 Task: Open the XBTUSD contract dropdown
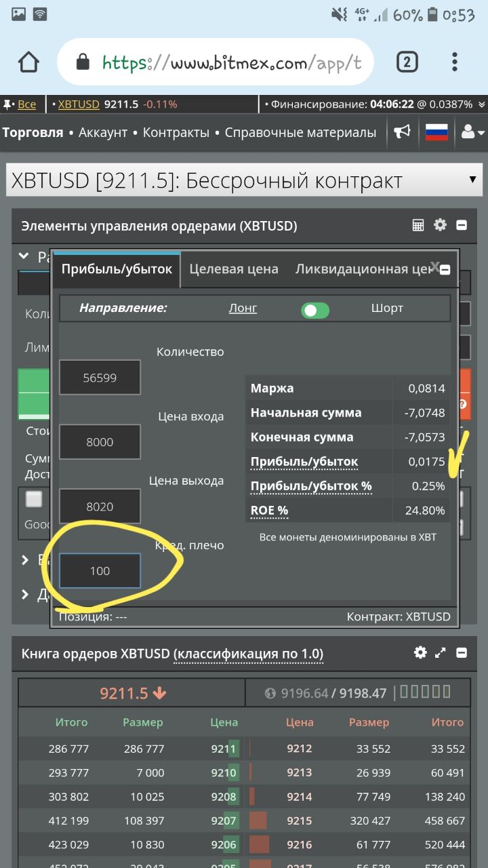click(x=244, y=181)
